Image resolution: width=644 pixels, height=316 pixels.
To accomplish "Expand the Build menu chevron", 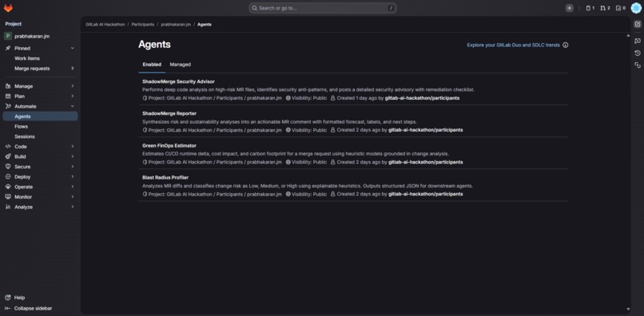I will point(72,156).
